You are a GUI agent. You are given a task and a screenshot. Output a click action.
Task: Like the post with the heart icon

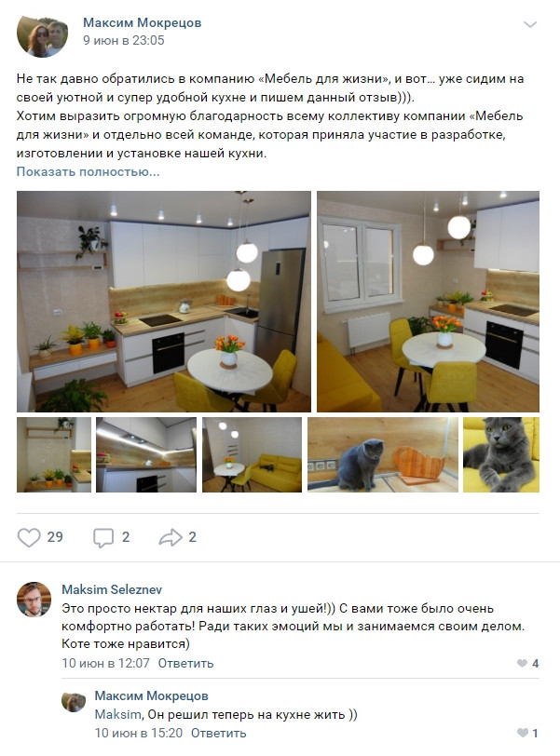(29, 537)
